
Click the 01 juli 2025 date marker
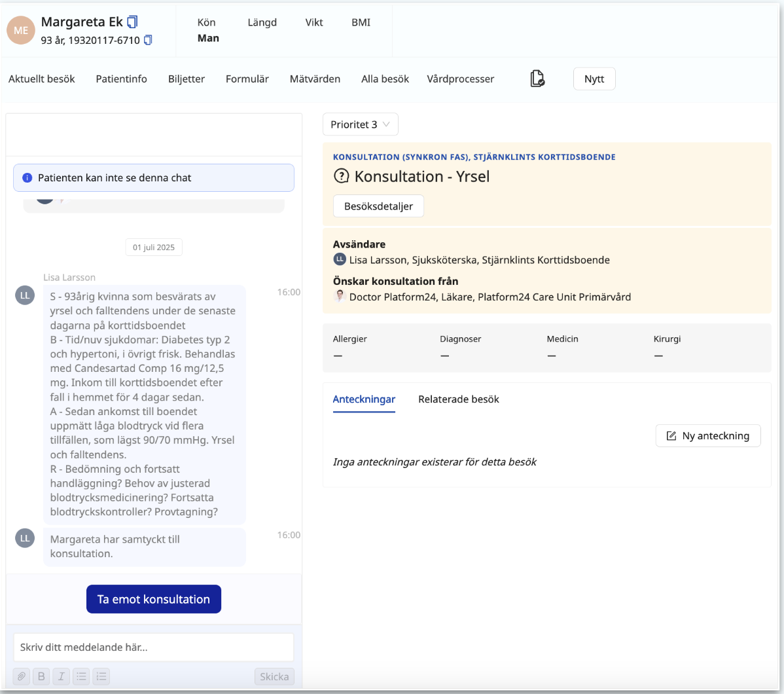coord(154,247)
